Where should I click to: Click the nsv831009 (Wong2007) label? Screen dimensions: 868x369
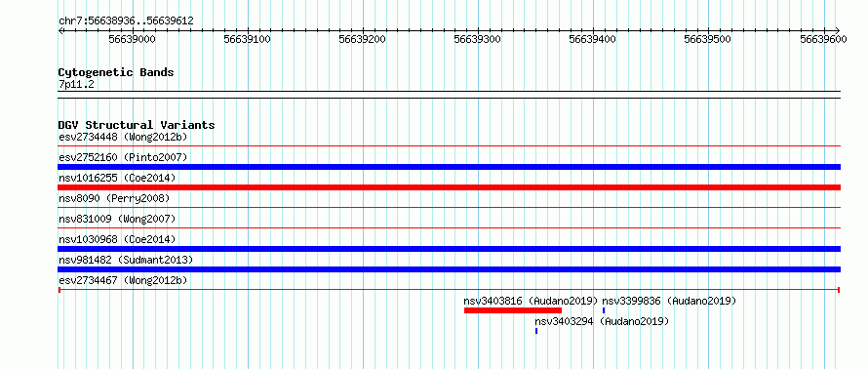[x=117, y=219]
